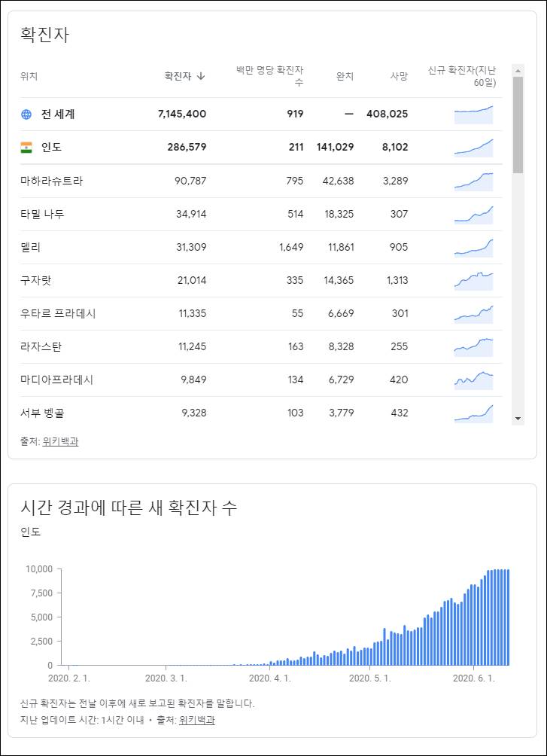This screenshot has width=547, height=756.
Task: Select the 우타르 프라데시 row
Action: point(261,313)
